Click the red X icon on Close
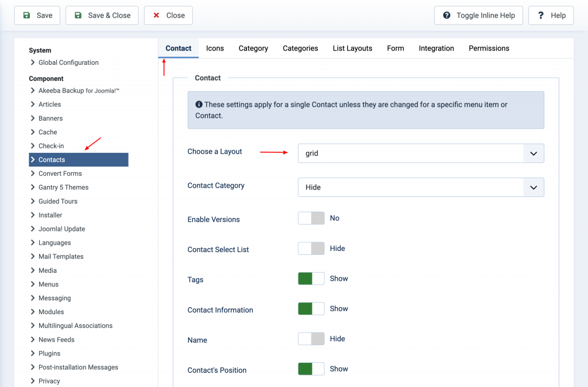 pyautogui.click(x=156, y=16)
